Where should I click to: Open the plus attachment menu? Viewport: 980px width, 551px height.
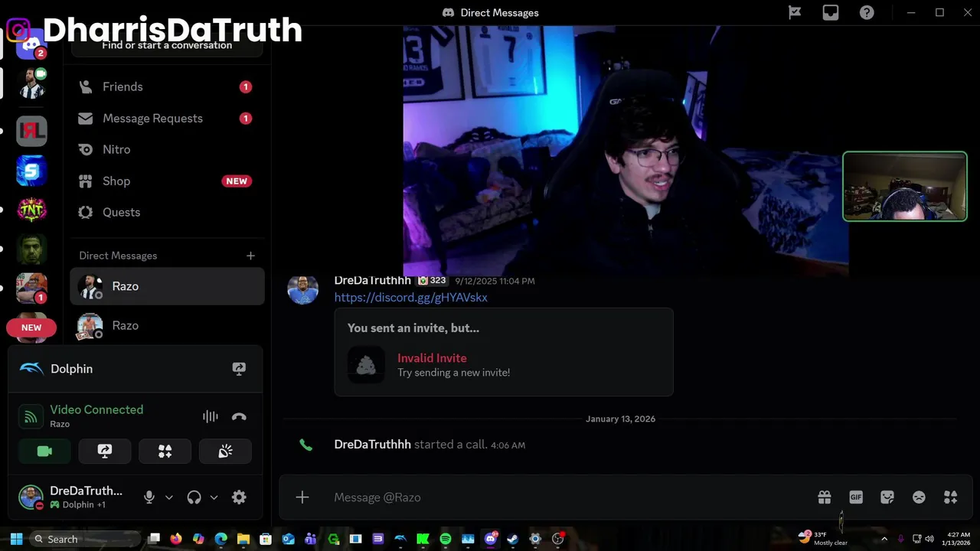pyautogui.click(x=302, y=497)
